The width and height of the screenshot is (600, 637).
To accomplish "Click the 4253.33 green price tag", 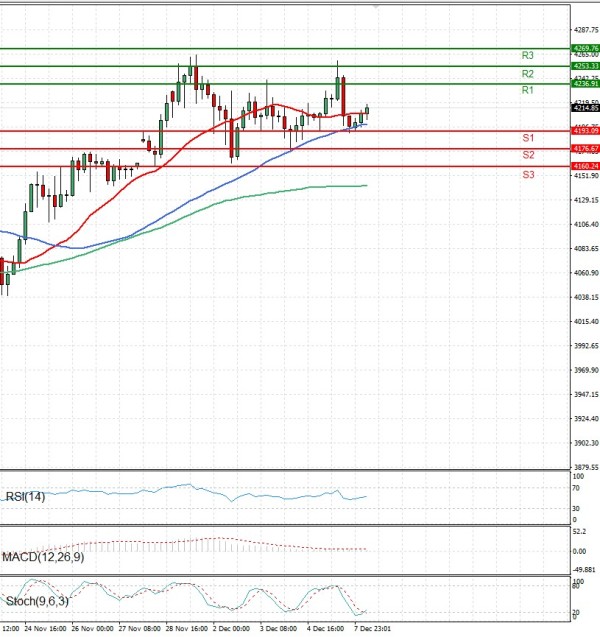I will click(585, 66).
